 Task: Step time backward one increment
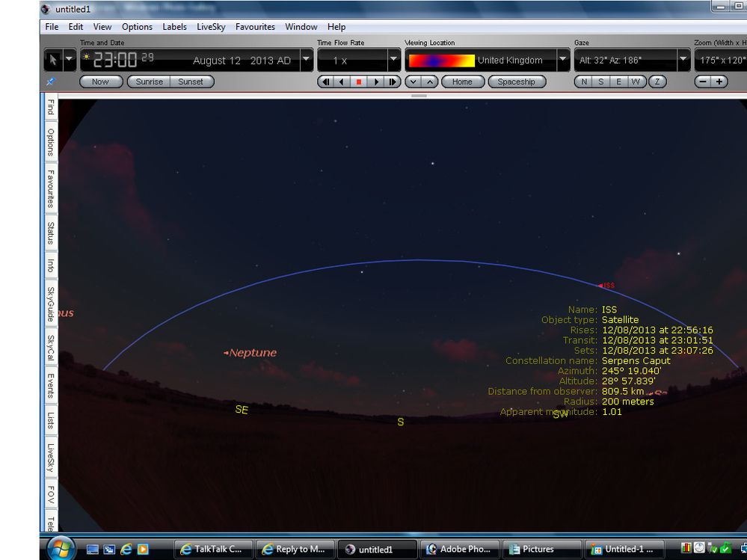click(326, 82)
